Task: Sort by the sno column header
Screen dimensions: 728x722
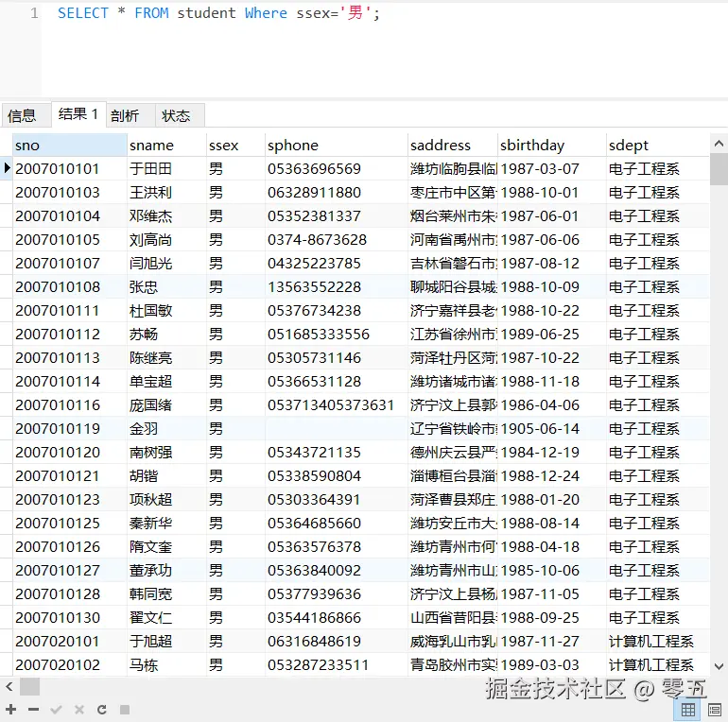Action: point(70,146)
